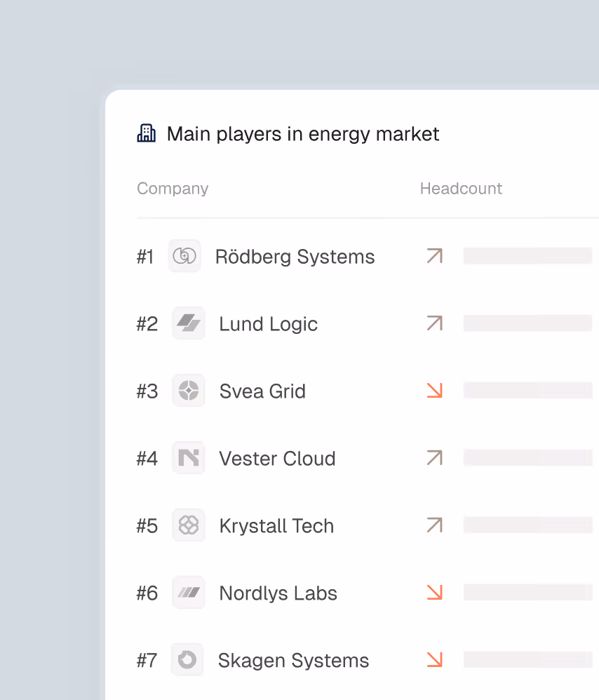
Task: Click the Vester Cloud logo icon
Action: 189,458
